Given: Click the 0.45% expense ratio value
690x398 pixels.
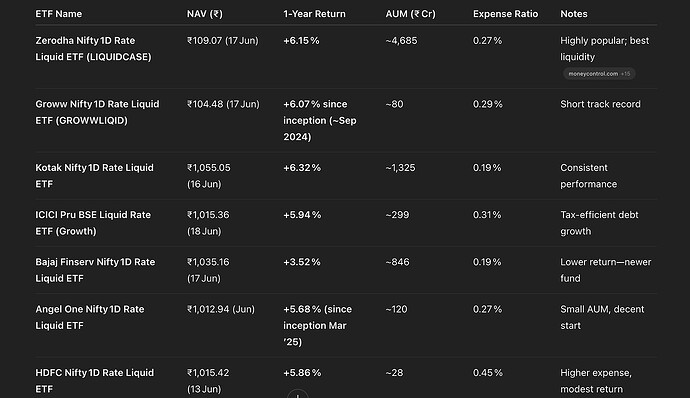Looking at the screenshot, I should coord(488,373).
